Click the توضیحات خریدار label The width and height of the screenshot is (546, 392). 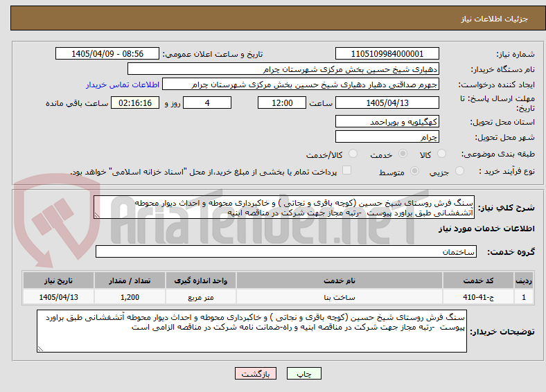point(502,332)
